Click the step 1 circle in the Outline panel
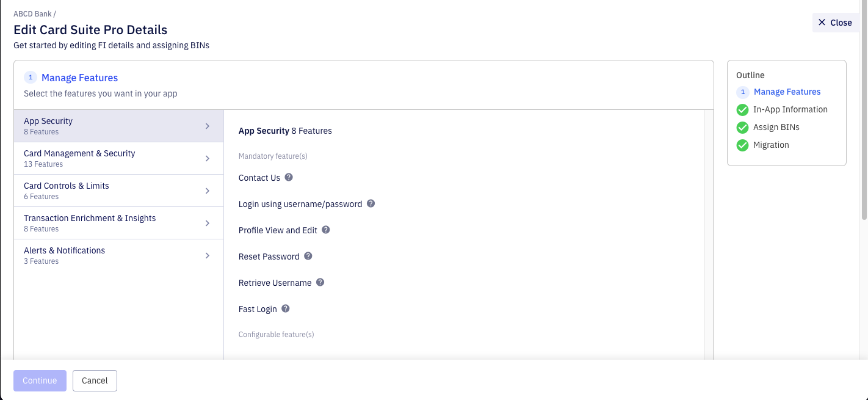 [x=742, y=92]
